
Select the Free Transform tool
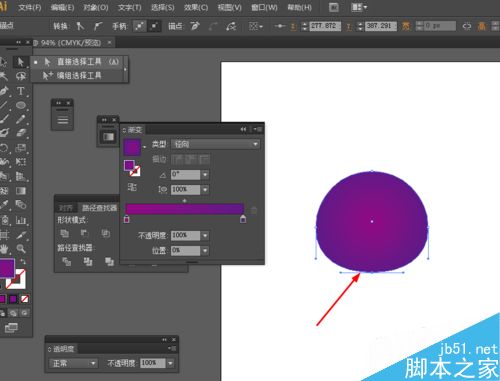coord(21,162)
